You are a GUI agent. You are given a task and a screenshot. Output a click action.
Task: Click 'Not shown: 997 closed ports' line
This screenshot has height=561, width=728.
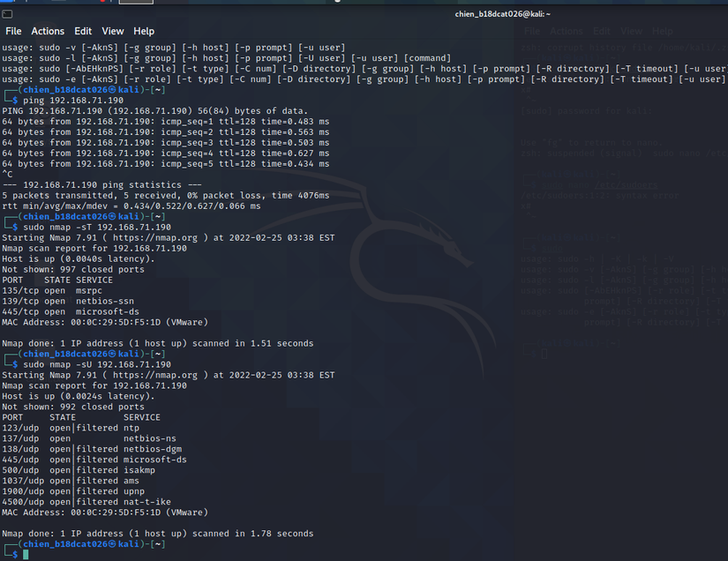tap(73, 270)
